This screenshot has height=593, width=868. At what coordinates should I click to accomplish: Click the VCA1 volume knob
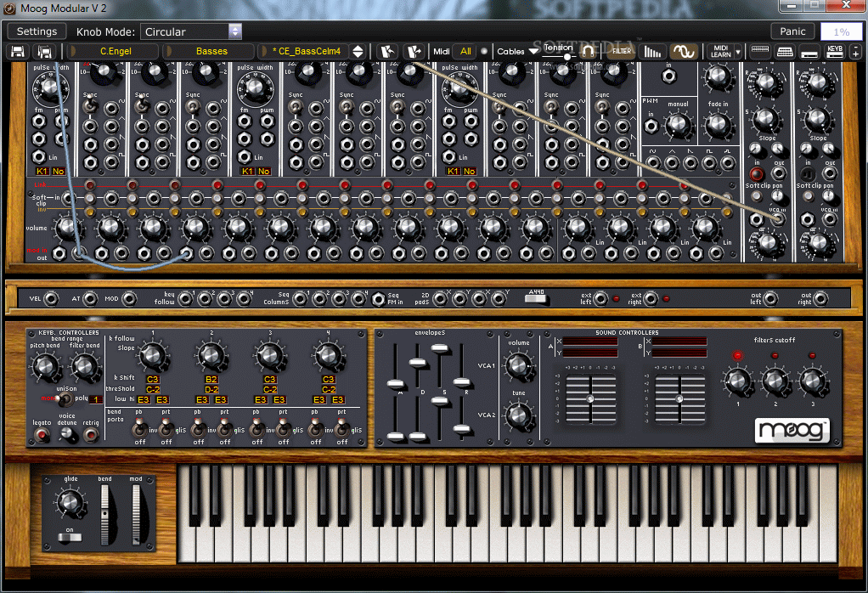(519, 365)
